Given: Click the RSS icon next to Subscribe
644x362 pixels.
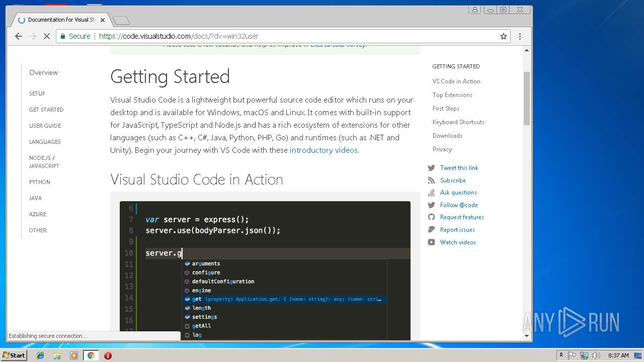Looking at the screenshot, I should [431, 180].
